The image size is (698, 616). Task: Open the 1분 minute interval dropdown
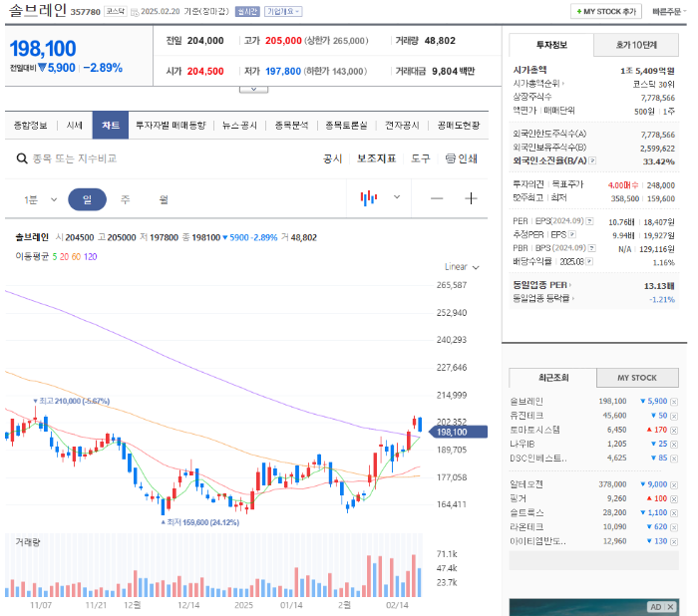point(41,199)
